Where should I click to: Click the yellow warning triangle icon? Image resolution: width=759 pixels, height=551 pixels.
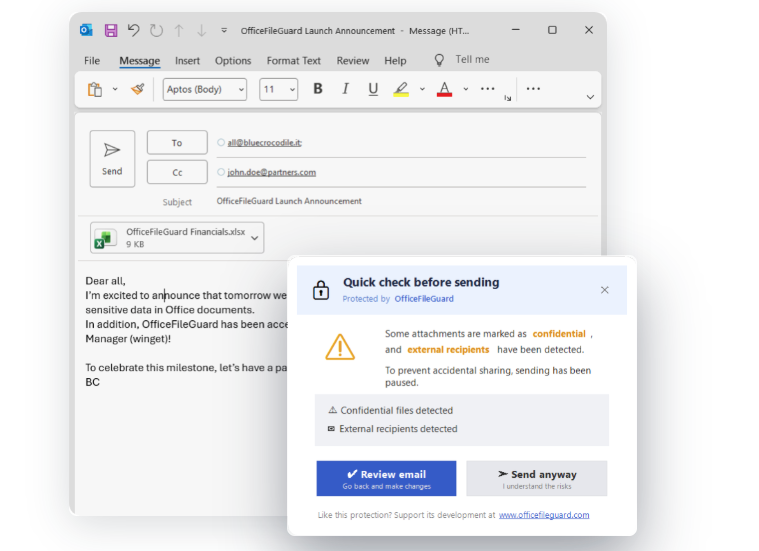pyautogui.click(x=340, y=347)
